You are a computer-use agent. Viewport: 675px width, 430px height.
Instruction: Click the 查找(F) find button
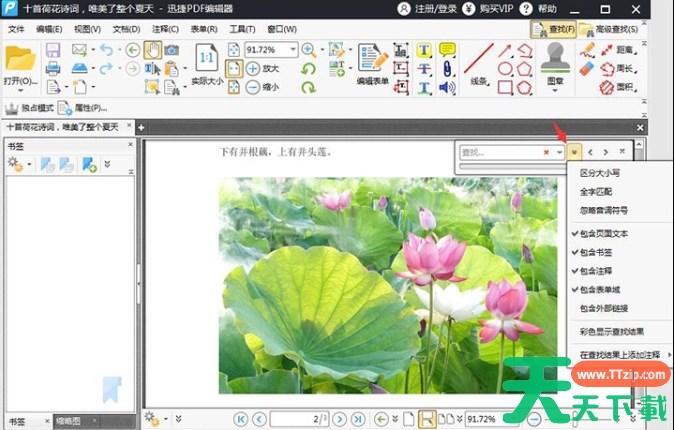[x=553, y=29]
